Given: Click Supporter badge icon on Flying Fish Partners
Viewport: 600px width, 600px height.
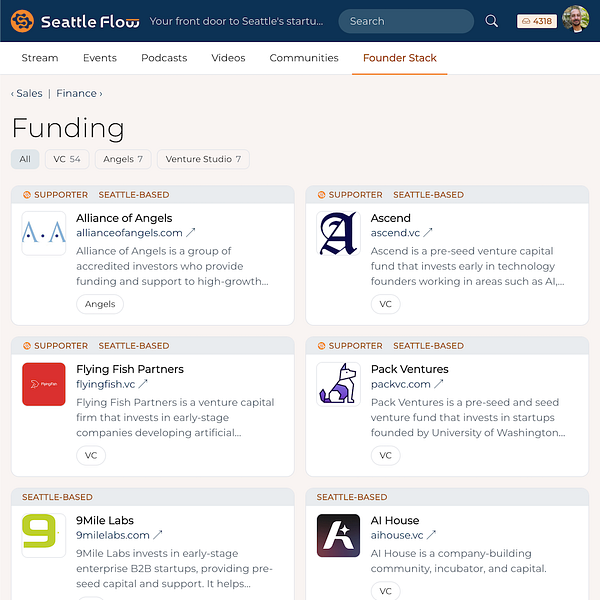Looking at the screenshot, I should click(x=27, y=346).
